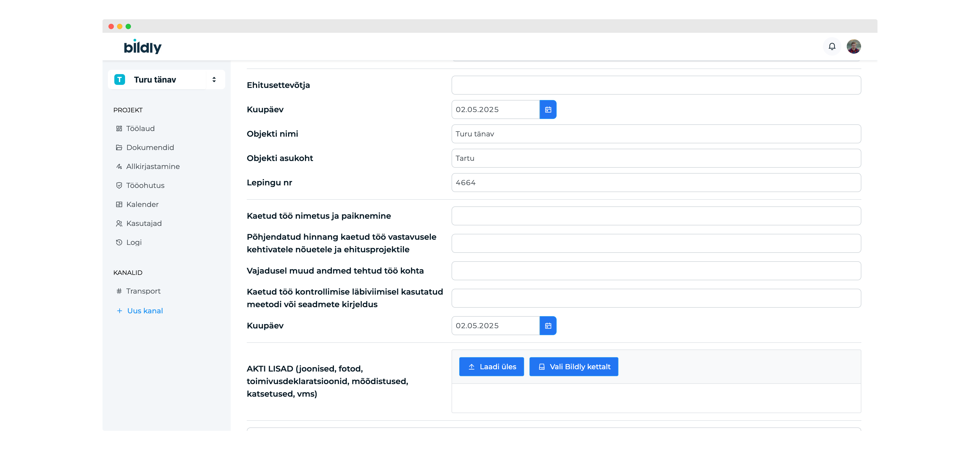Click the bildly logo
Image resolution: width=980 pixels, height=450 pixels.
[x=143, y=47]
